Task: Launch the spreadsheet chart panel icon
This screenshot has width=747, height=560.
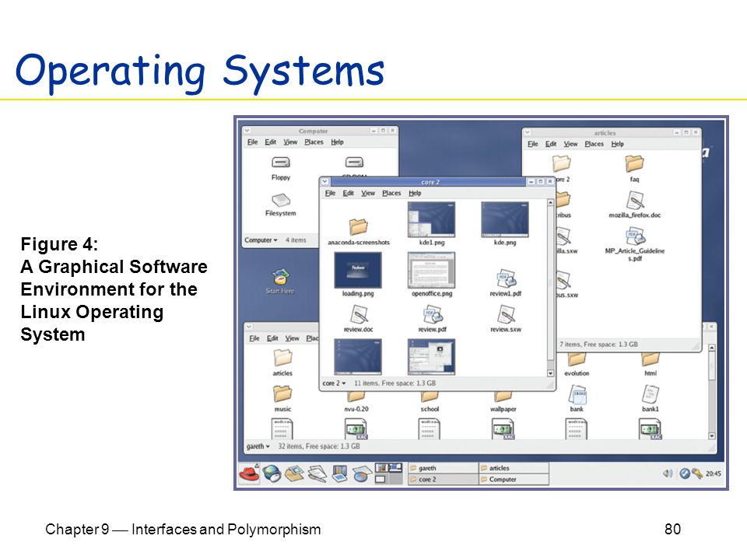Action: click(362, 474)
